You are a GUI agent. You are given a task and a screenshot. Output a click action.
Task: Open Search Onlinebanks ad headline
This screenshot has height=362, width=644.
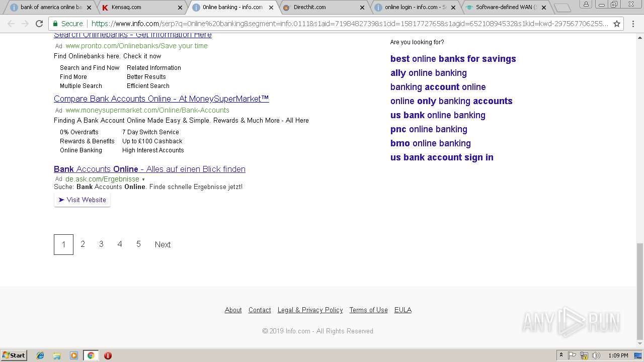pyautogui.click(x=133, y=35)
